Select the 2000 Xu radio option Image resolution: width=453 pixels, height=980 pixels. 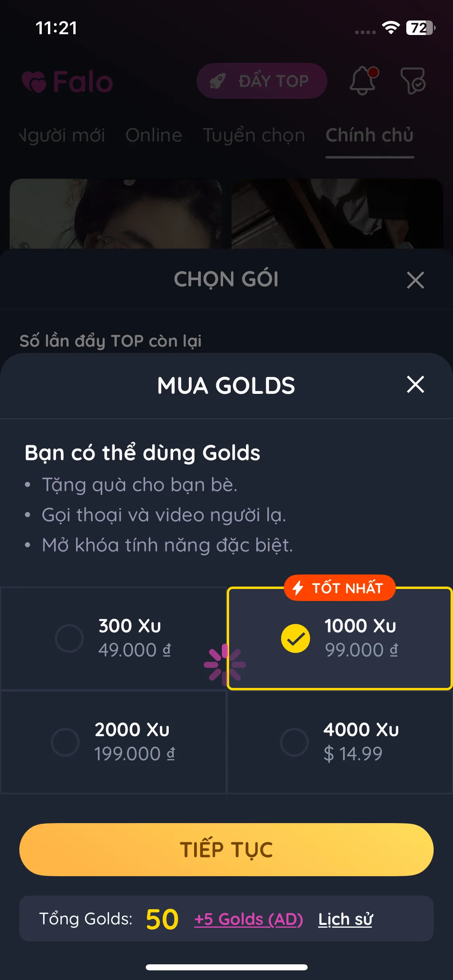[x=65, y=742]
